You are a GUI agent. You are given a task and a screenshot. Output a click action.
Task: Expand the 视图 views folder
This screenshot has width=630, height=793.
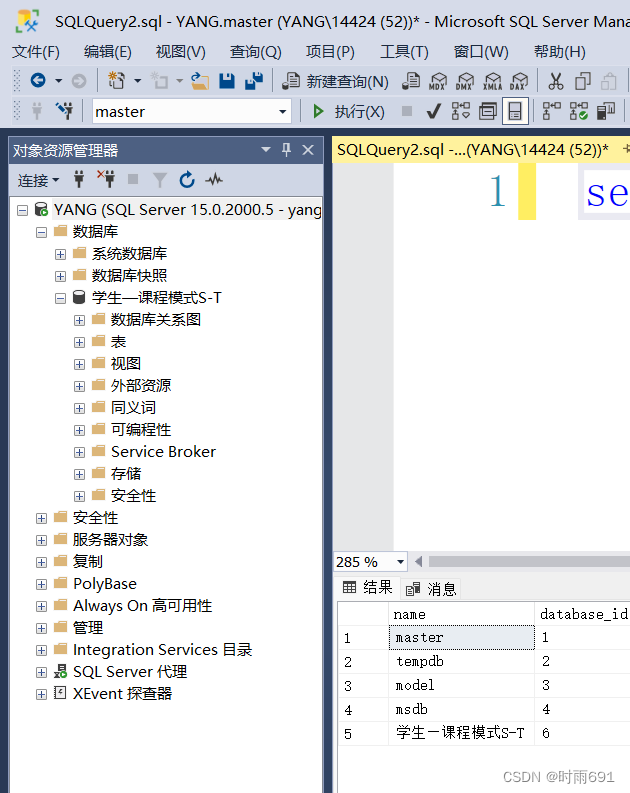coord(79,364)
